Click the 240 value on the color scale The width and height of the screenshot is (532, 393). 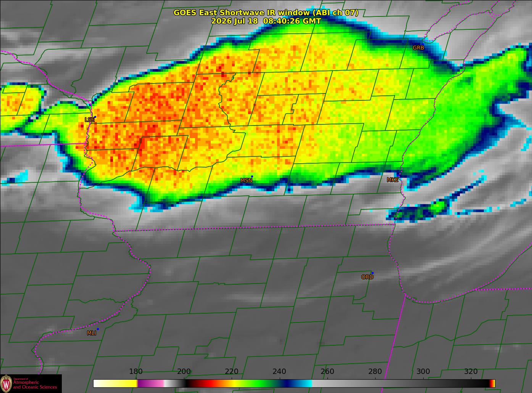click(x=279, y=372)
